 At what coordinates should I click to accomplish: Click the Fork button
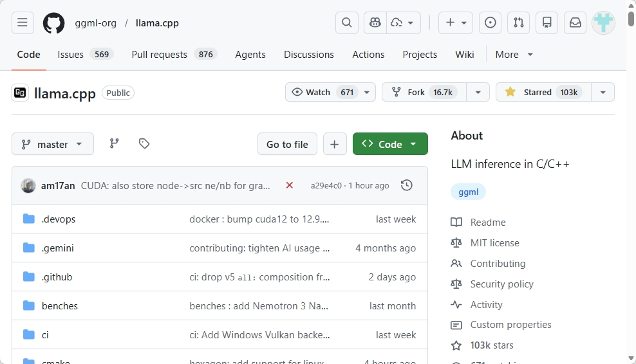pyautogui.click(x=424, y=92)
